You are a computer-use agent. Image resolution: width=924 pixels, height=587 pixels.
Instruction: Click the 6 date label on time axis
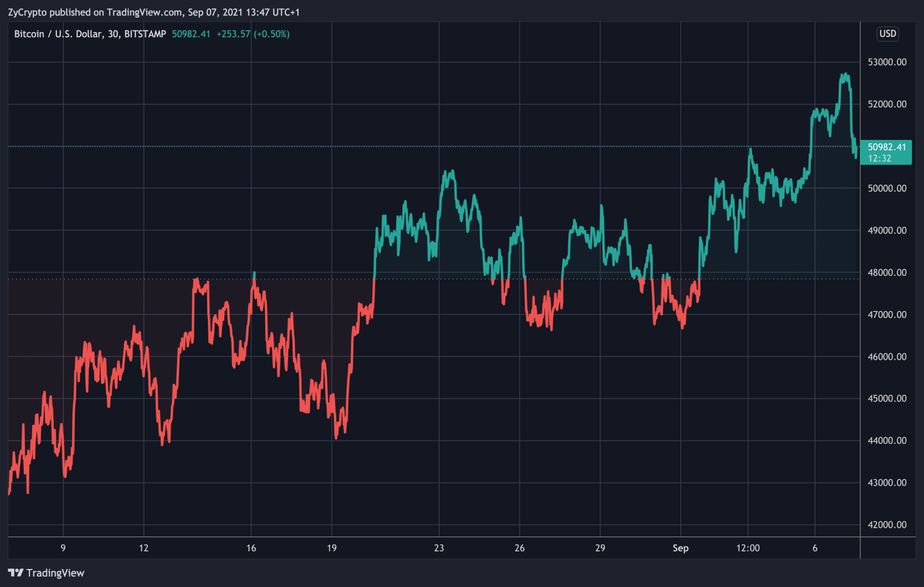click(815, 548)
